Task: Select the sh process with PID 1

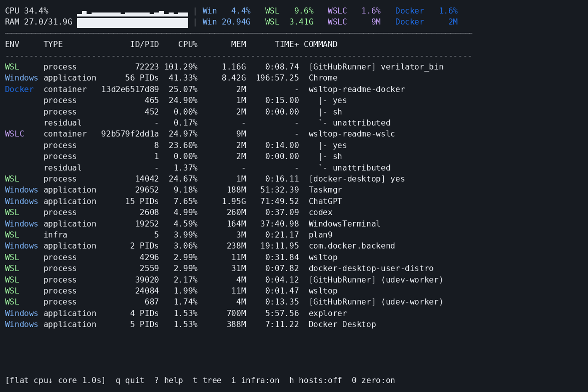Action: click(193, 156)
